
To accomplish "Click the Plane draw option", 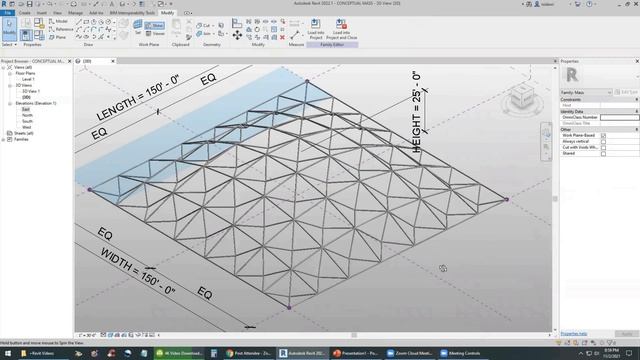I will click(x=58, y=37).
